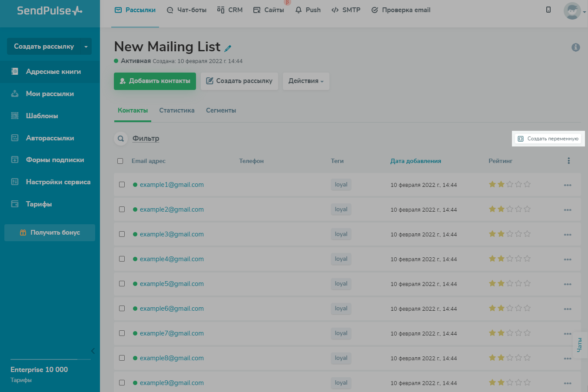Open the Сегменты tab
588x392 pixels.
coord(221,110)
